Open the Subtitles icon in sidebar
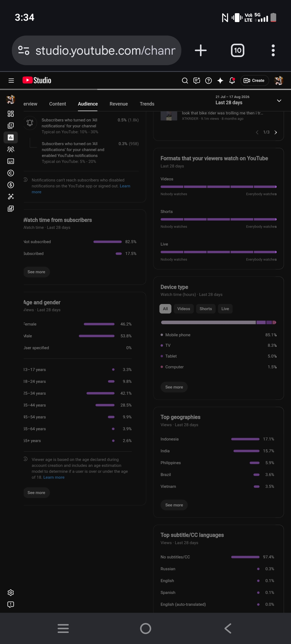The width and height of the screenshot is (291, 644). point(11,161)
